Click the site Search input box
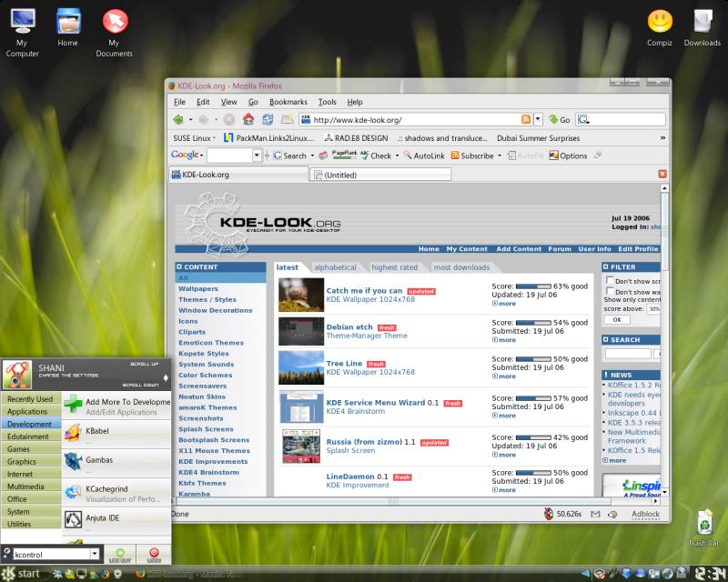The width and height of the screenshot is (728, 582). click(628, 354)
